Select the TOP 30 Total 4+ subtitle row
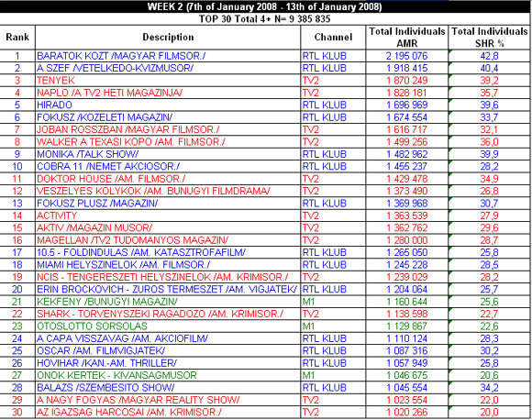The height and width of the screenshot is (420, 532). (x=265, y=18)
